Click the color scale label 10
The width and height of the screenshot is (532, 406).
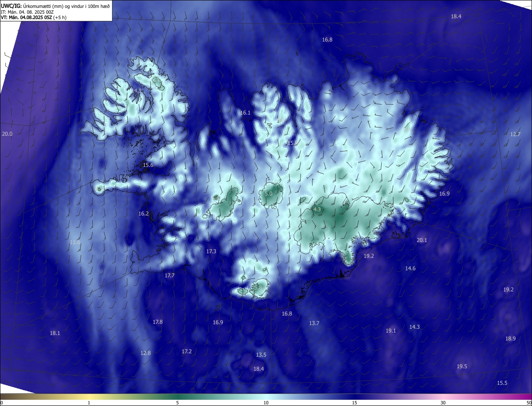pyautogui.click(x=266, y=403)
